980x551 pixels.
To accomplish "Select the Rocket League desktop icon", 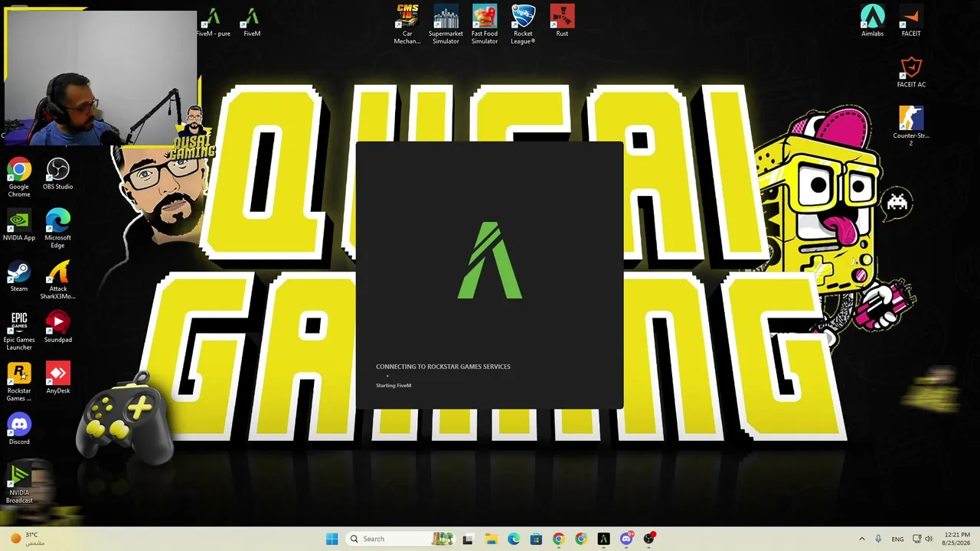I will 523,24.
